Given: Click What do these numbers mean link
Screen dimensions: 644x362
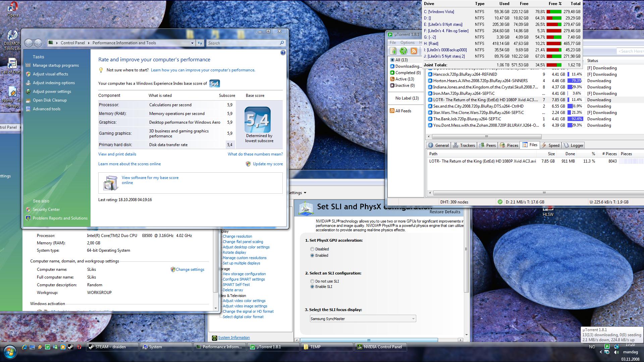Looking at the screenshot, I should 255,154.
